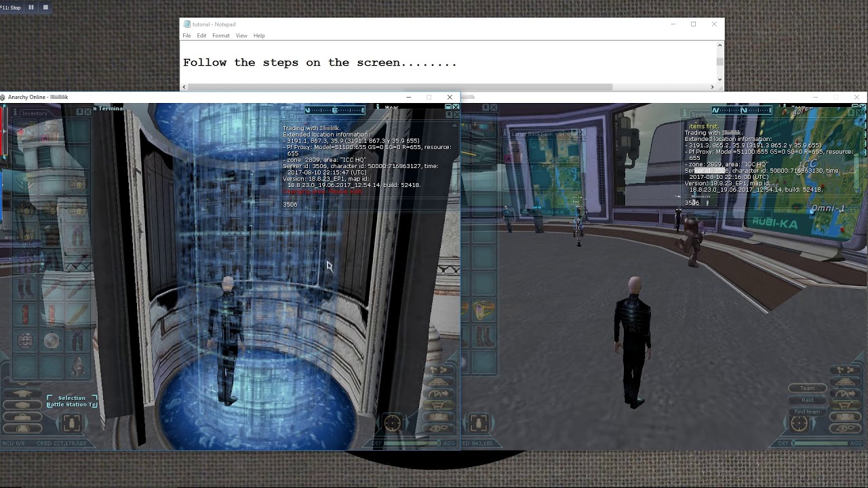Image resolution: width=868 pixels, height=488 pixels.
Task: Click the Raid button in right game window
Action: pyautogui.click(x=807, y=400)
